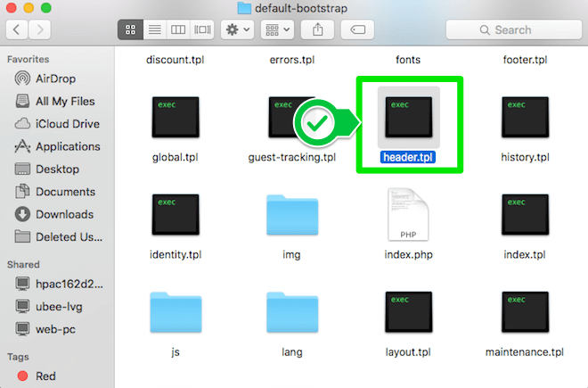Select the maintenance.tpl file icon
This screenshot has height=388, width=588.
pos(526,312)
